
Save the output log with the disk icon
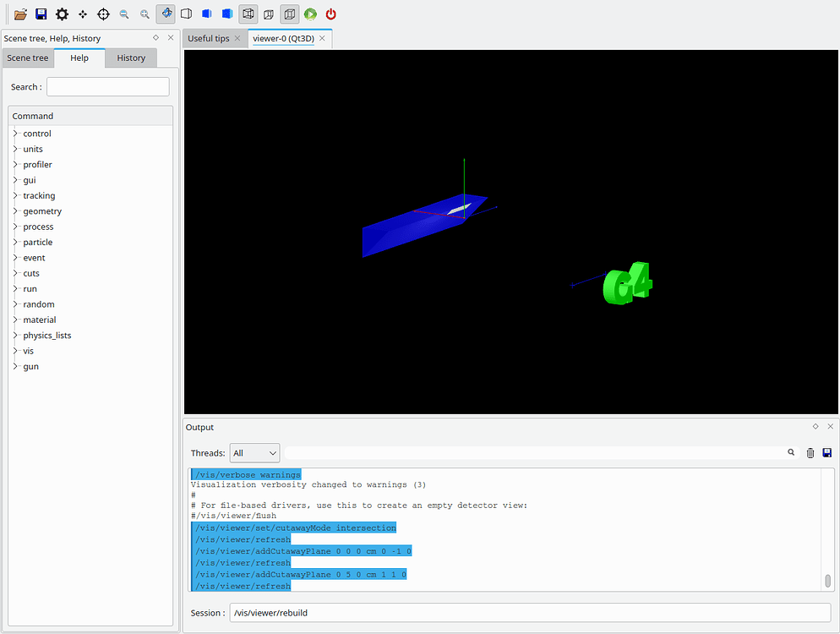point(826,452)
